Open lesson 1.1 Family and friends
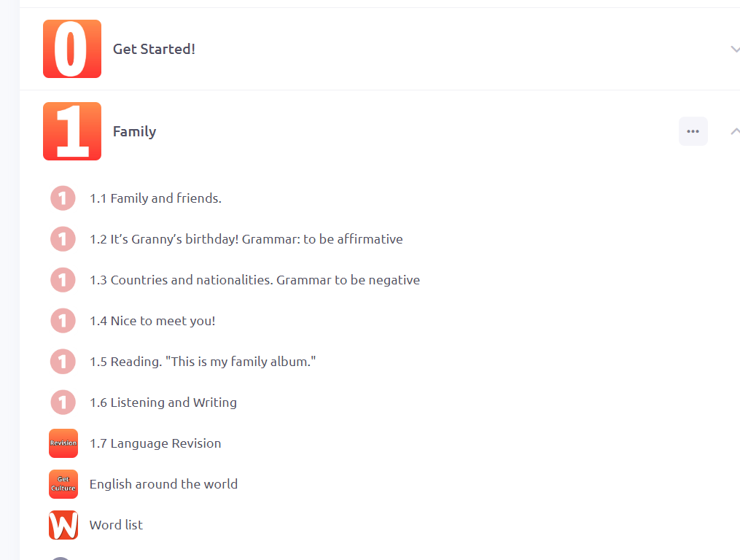This screenshot has height=560, width=740. click(155, 198)
